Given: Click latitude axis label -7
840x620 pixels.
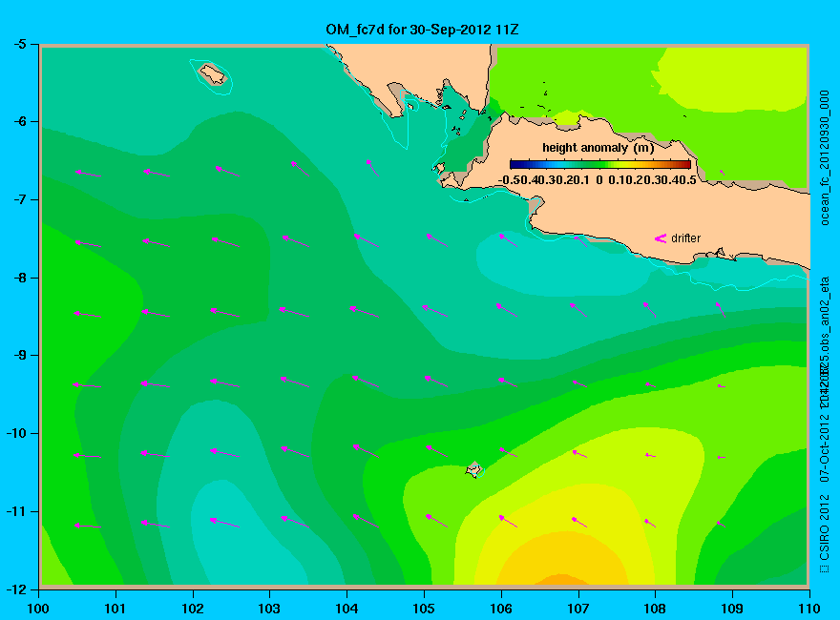Looking at the screenshot, I should click(x=19, y=199).
